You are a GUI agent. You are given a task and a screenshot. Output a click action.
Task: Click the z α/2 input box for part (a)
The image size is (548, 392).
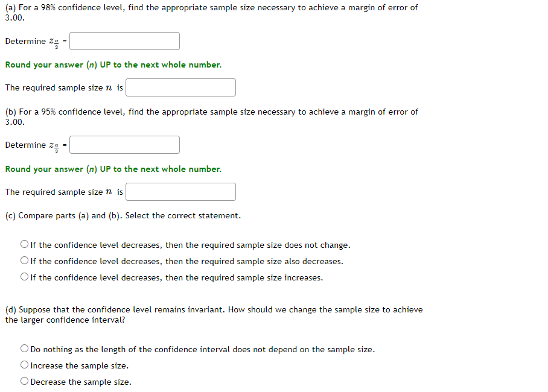tap(124, 41)
